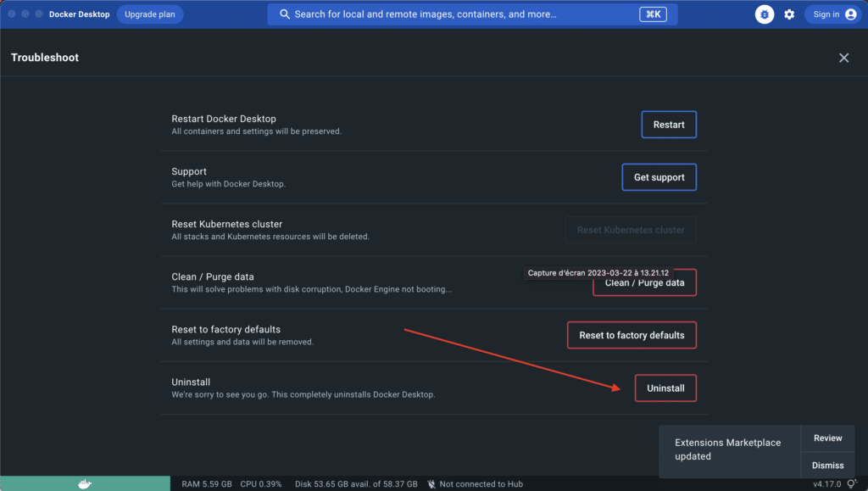Click the Clean / Purge data button
This screenshot has height=491, width=868.
tap(644, 283)
